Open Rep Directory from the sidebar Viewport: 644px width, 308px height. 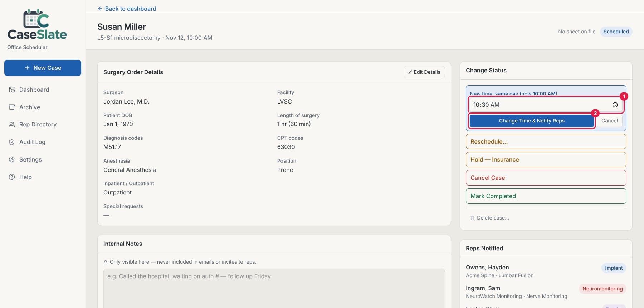pos(38,124)
